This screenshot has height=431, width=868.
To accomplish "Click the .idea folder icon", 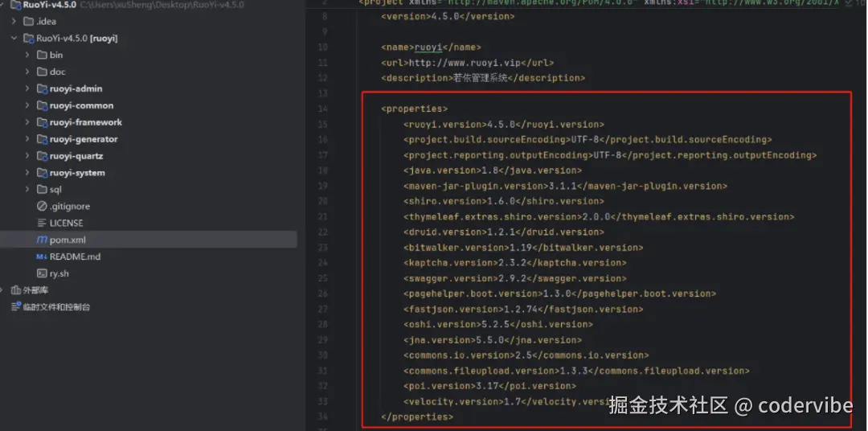I will pos(28,22).
